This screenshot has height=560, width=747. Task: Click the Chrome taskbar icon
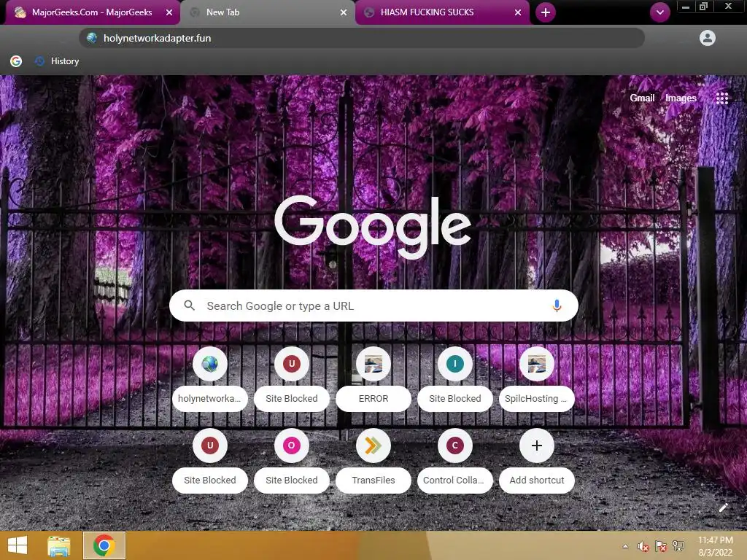coord(104,545)
